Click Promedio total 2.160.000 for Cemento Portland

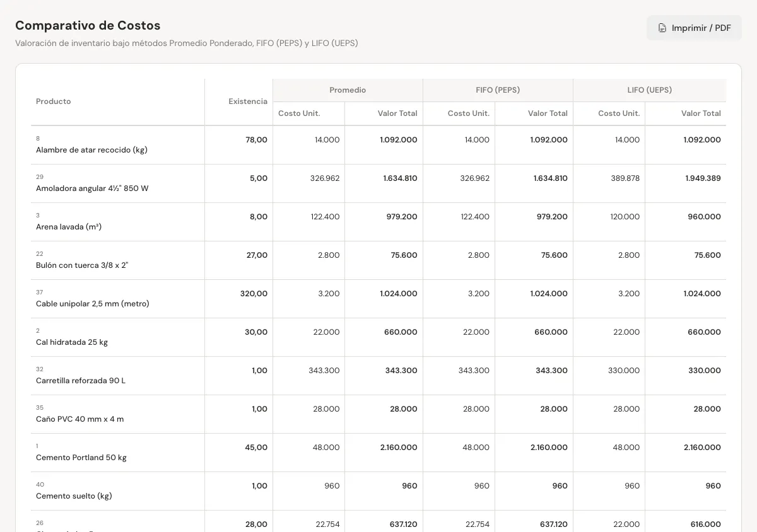click(x=399, y=448)
